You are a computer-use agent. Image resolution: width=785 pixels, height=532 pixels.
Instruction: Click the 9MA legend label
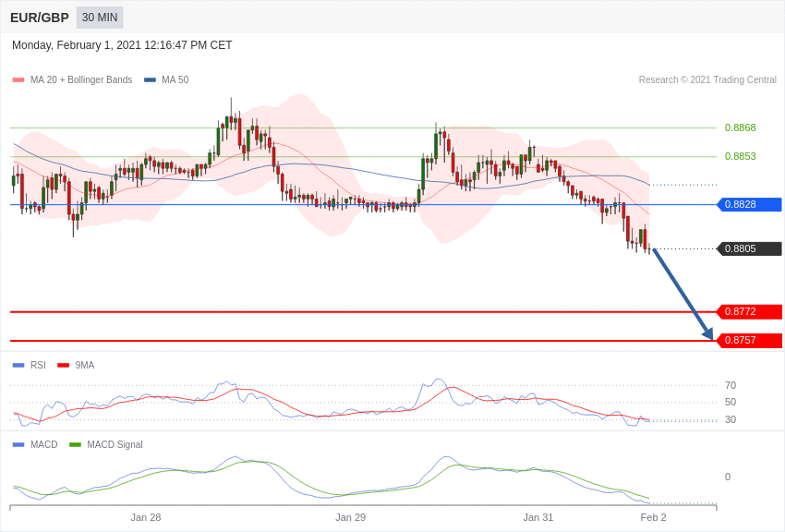point(85,365)
